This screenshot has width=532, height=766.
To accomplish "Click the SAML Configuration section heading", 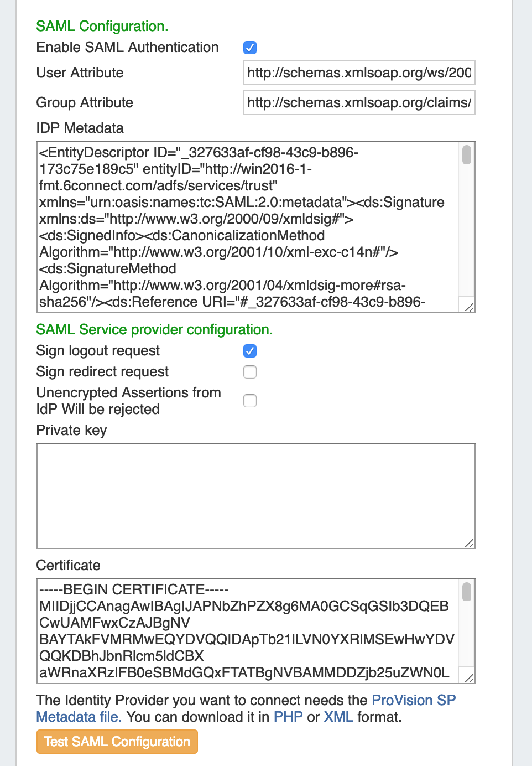I will (x=102, y=26).
